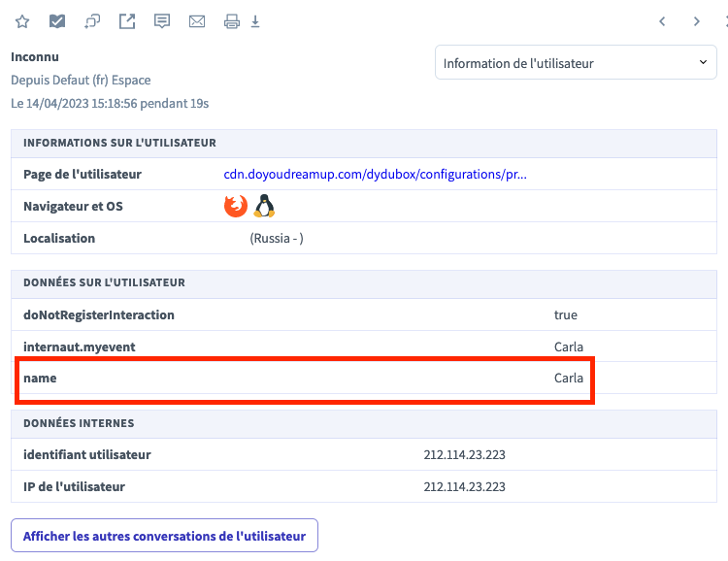The image size is (728, 561).
Task: Go to previous conversation with left chevron
Action: (x=662, y=21)
